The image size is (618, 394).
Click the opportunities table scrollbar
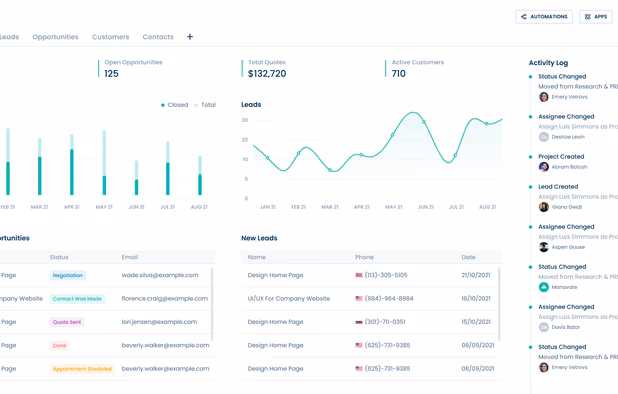212,304
